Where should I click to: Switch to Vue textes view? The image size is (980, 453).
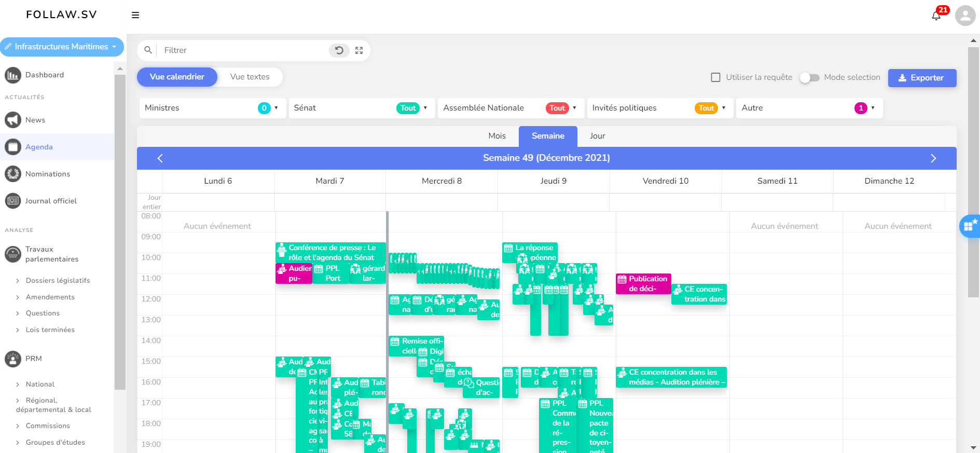[x=250, y=77]
